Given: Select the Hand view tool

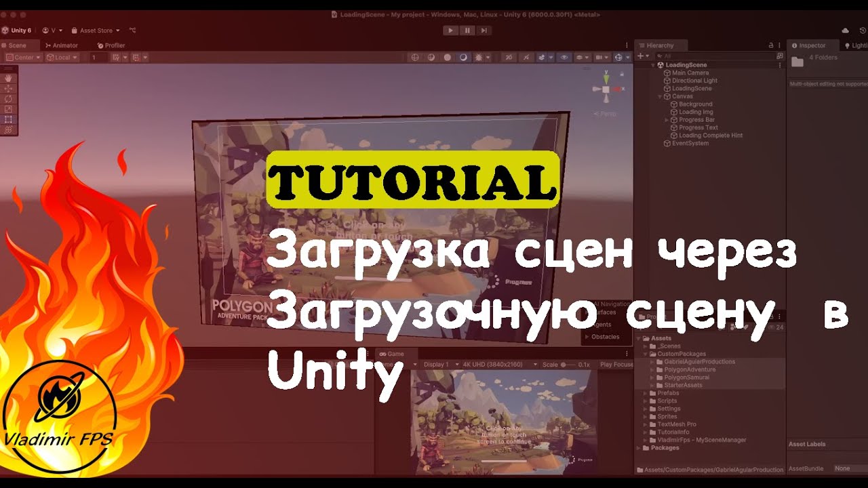Looking at the screenshot, I should click(9, 78).
